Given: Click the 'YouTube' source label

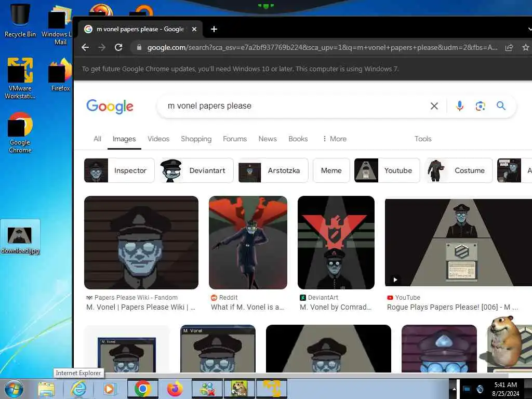Looking at the screenshot, I should (x=407, y=298).
